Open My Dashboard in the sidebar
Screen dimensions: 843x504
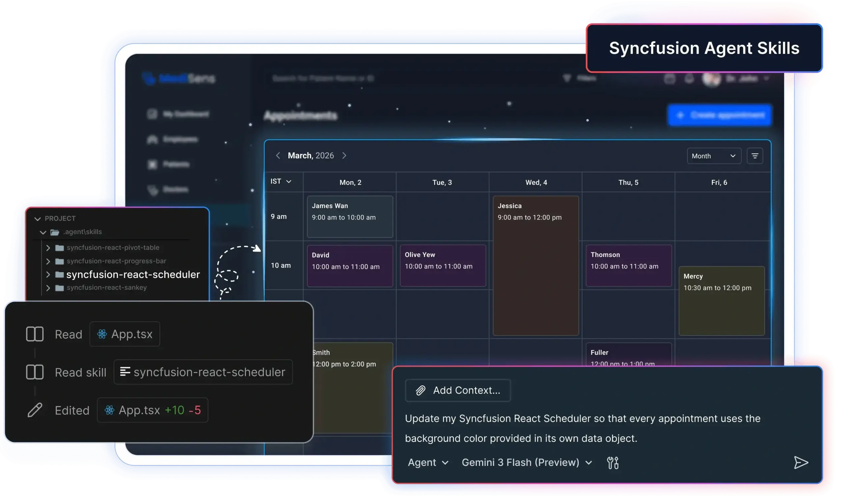(x=178, y=114)
